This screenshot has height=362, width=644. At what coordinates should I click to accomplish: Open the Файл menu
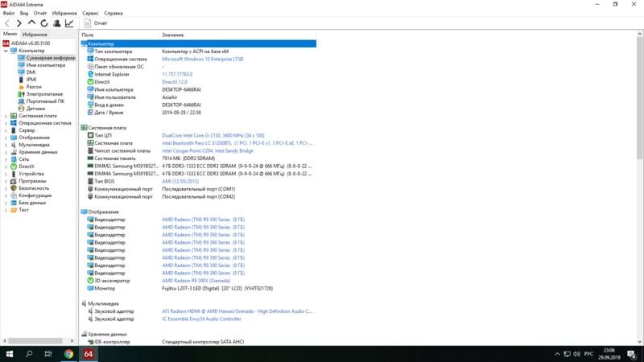click(x=8, y=13)
